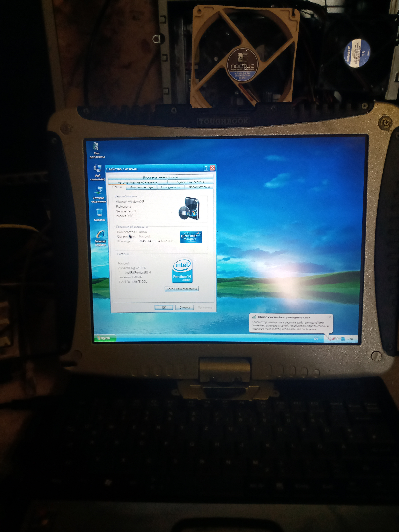Click the Admin user name text
The width and height of the screenshot is (399, 532).
click(x=143, y=232)
